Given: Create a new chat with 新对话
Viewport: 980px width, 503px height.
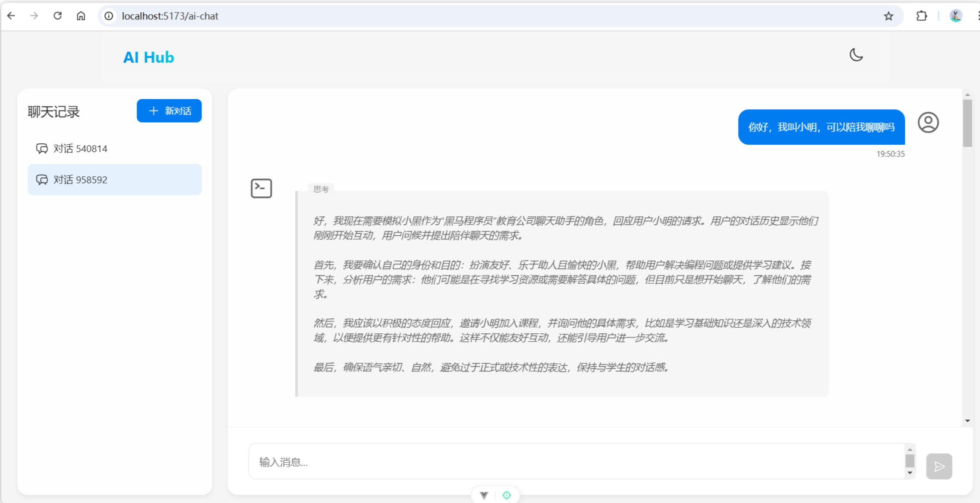Looking at the screenshot, I should click(169, 111).
